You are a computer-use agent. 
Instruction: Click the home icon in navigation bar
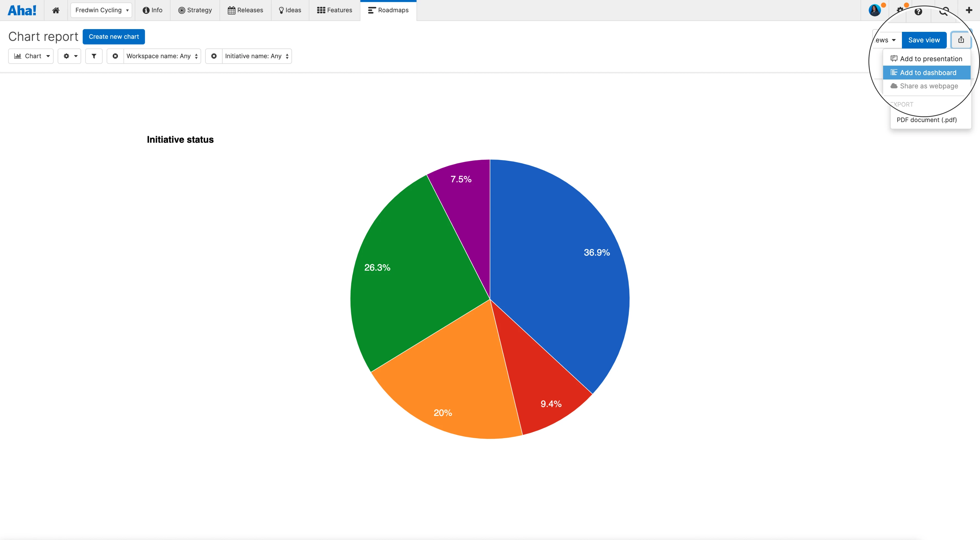pos(56,10)
